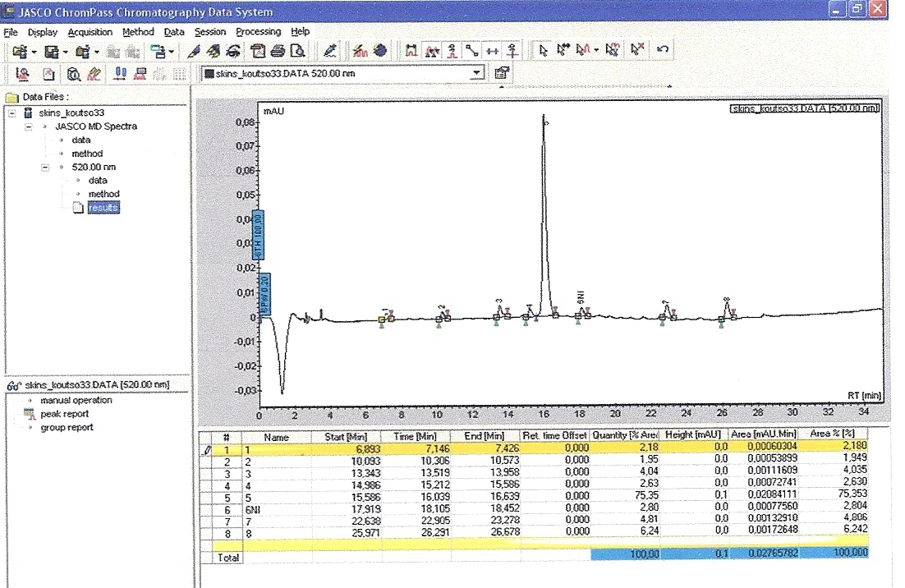Click the red monitor peaks icon
905x588 pixels.
tap(140, 74)
